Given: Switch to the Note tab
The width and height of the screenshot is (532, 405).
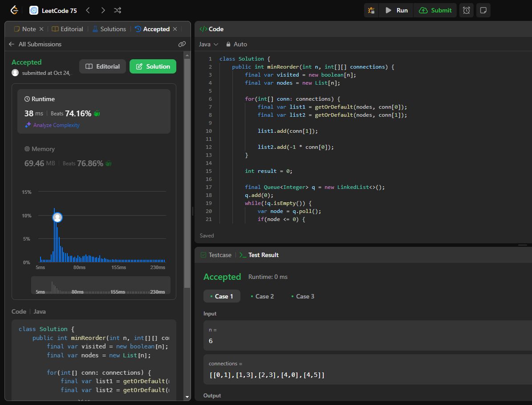Looking at the screenshot, I should tap(25, 29).
